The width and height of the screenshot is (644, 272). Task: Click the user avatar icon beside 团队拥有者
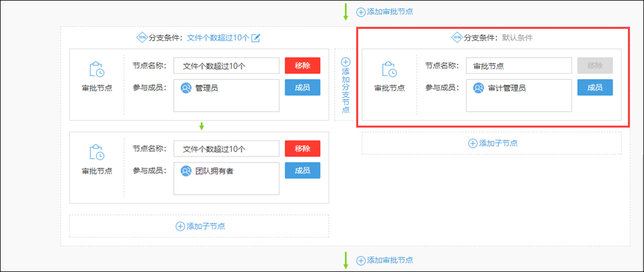pyautogui.click(x=186, y=171)
